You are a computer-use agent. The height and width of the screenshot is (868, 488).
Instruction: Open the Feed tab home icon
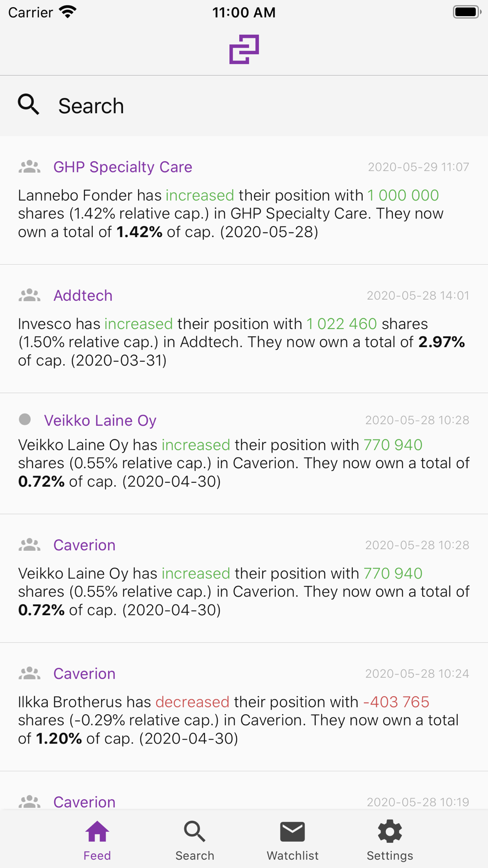point(97,831)
